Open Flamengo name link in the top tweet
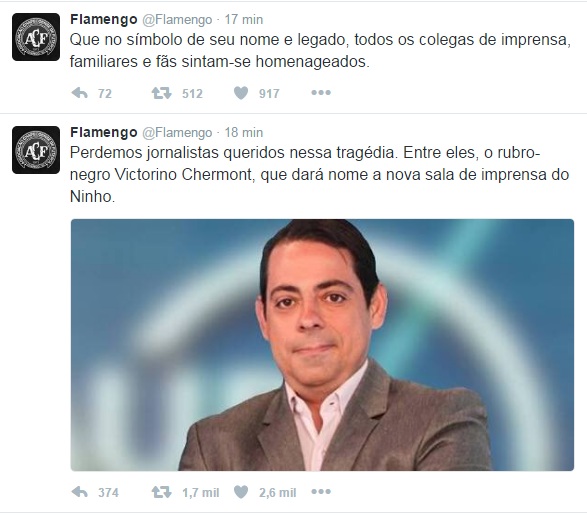This screenshot has height=515, width=587. (104, 19)
